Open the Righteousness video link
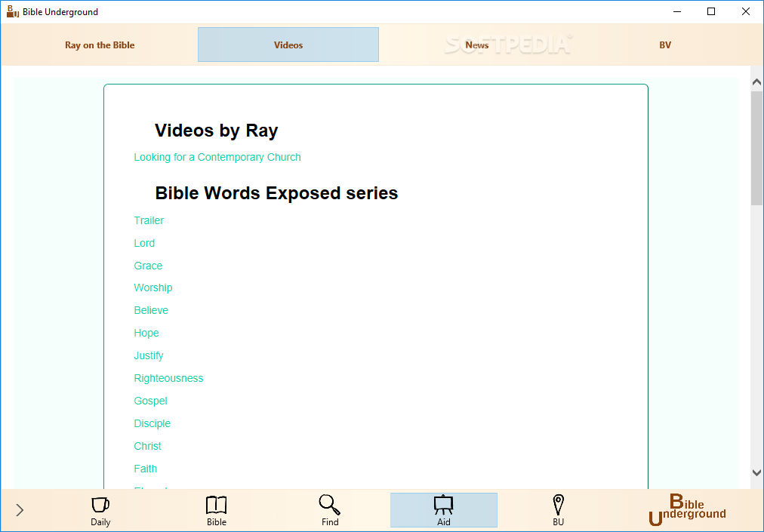The image size is (764, 532). 168,379
